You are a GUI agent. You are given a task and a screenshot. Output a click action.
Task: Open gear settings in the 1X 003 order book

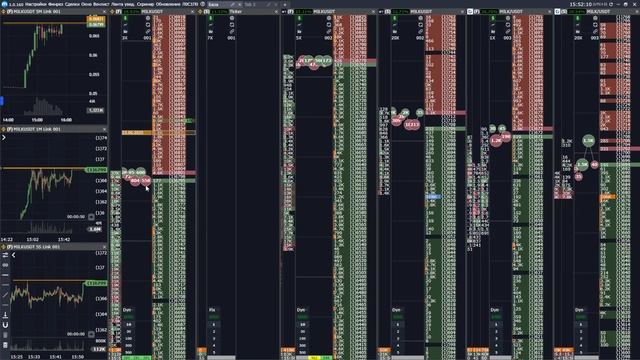click(508, 18)
